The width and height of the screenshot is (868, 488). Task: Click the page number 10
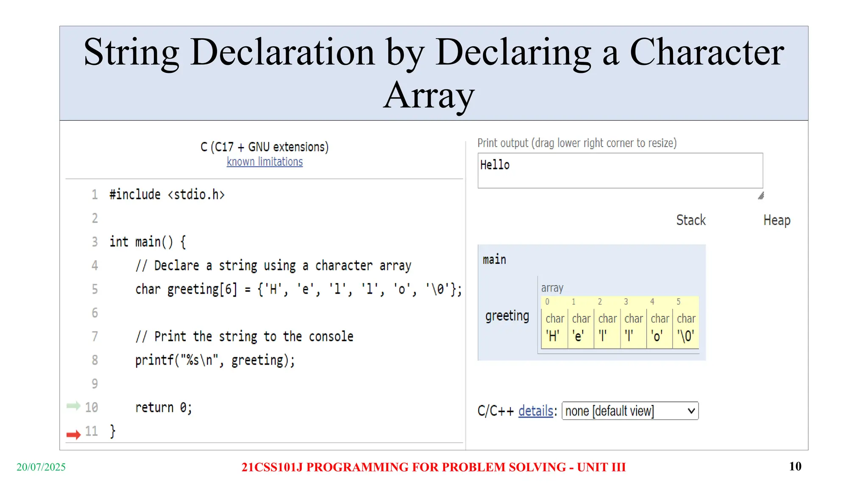[x=795, y=466]
